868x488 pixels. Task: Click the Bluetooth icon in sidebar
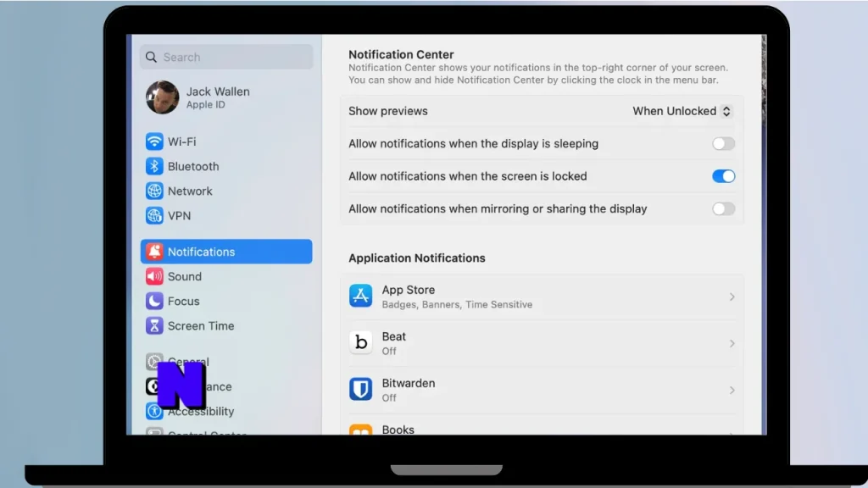coord(154,167)
